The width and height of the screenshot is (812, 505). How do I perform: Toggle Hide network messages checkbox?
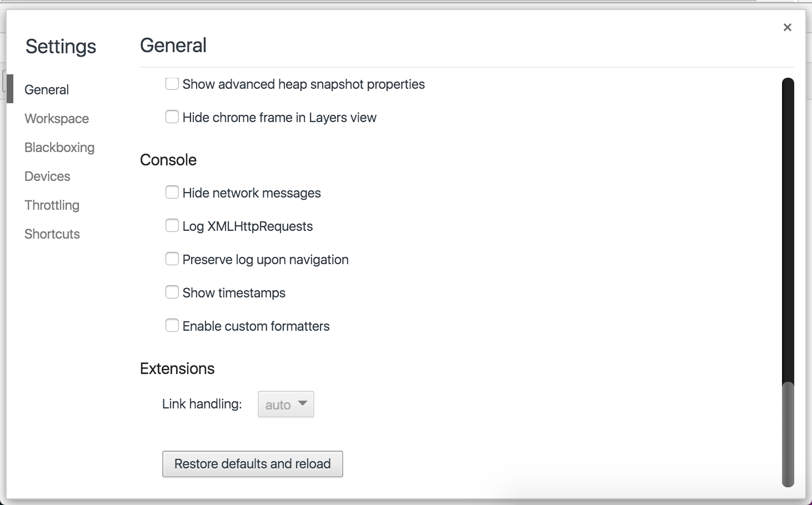pyautogui.click(x=172, y=193)
